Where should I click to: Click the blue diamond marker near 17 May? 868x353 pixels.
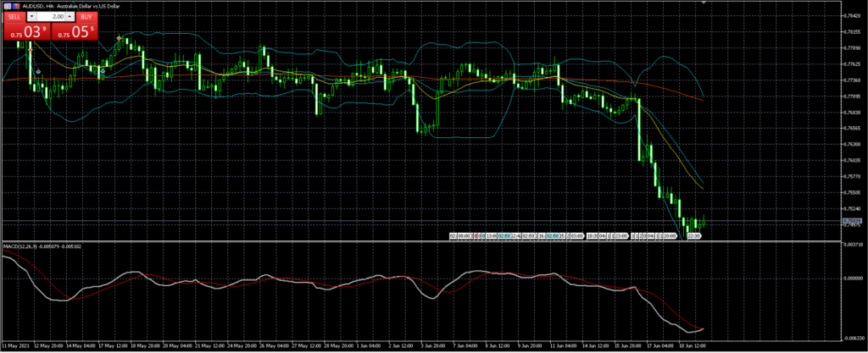coord(103,72)
